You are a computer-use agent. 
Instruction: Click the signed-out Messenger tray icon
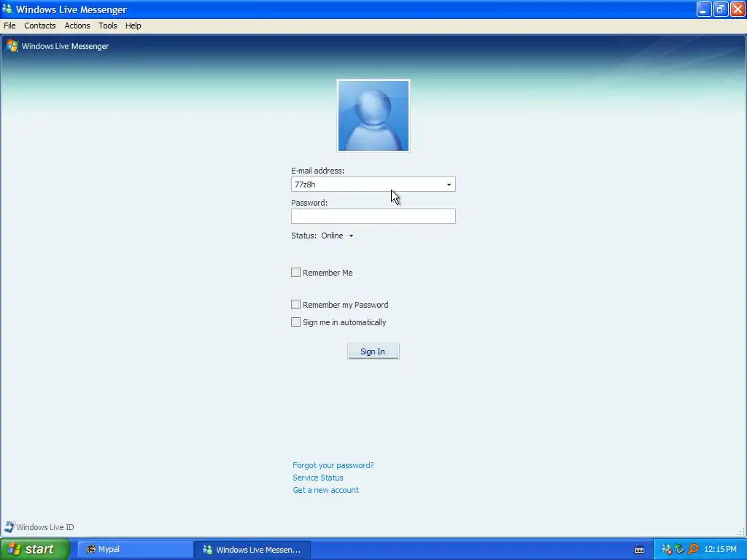(x=667, y=549)
